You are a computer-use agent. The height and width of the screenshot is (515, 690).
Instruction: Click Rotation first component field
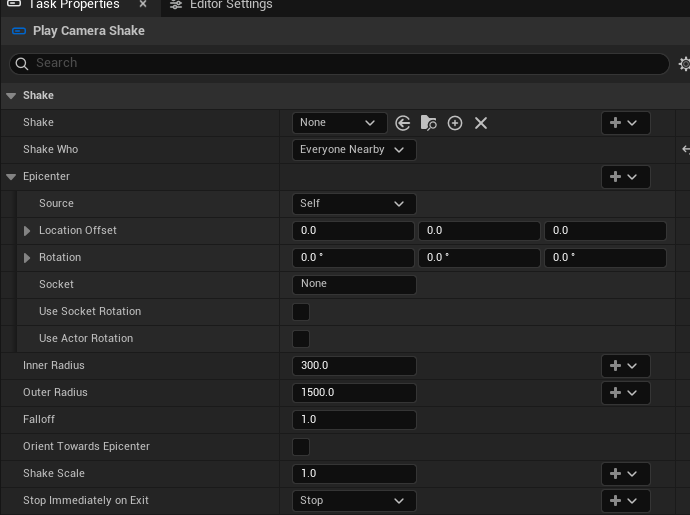click(353, 258)
